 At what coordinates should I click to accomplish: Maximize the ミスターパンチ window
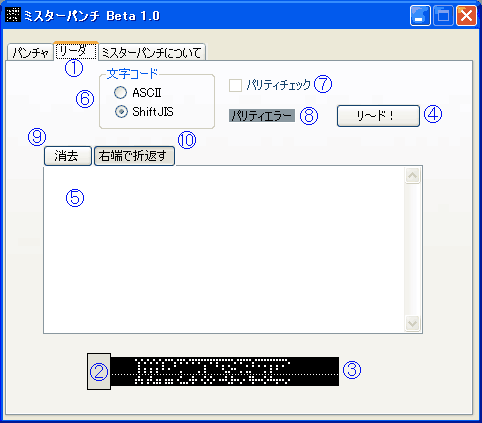point(443,16)
